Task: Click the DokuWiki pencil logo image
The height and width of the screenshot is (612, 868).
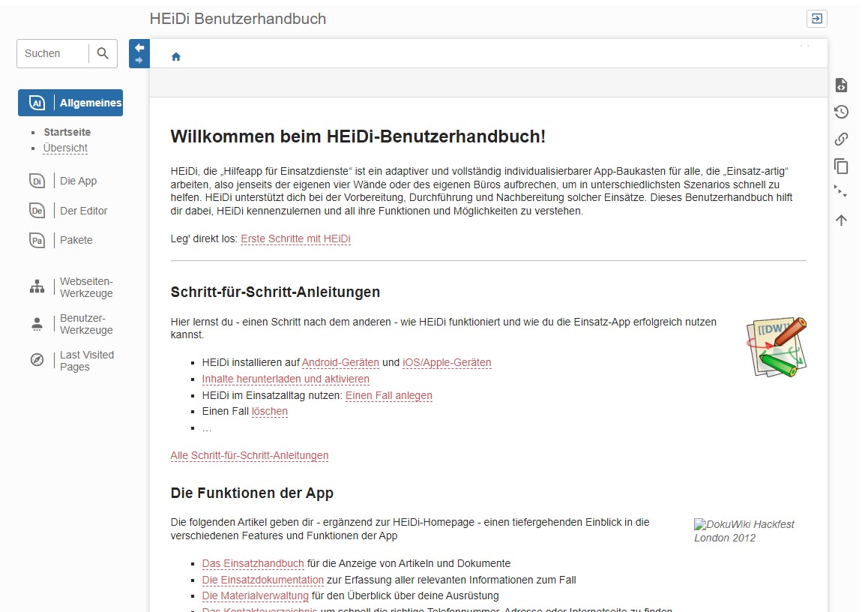Action: point(777,346)
